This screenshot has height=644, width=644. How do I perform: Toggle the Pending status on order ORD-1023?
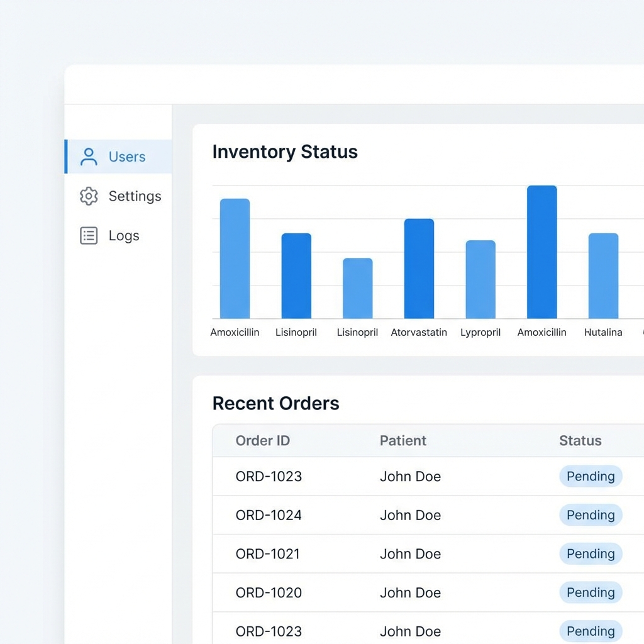(590, 476)
